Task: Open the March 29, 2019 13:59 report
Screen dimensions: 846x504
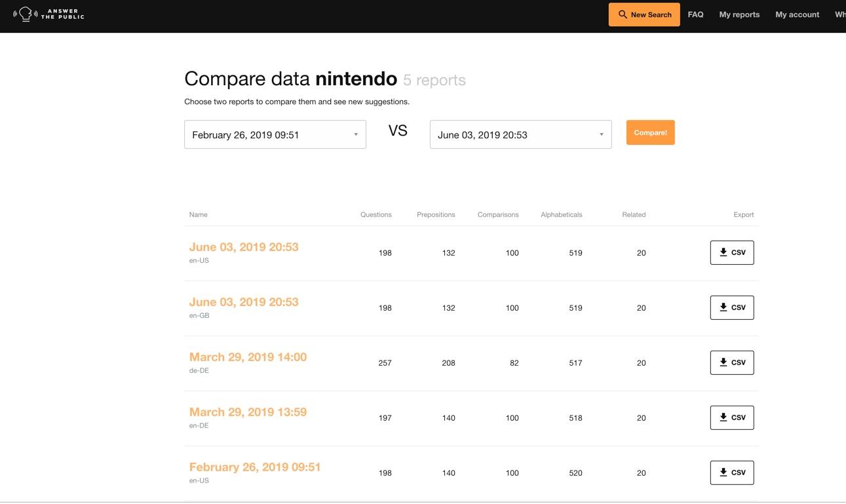Action: (x=248, y=412)
